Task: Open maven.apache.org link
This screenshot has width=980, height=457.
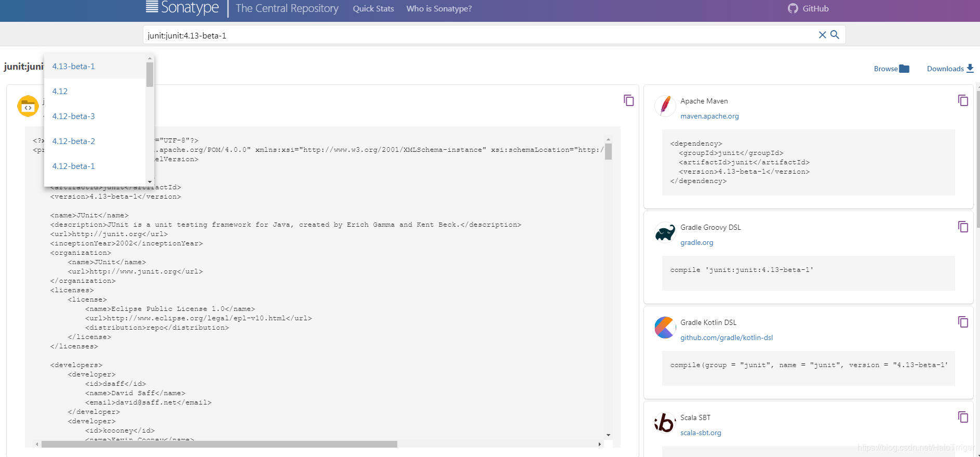Action: (x=709, y=116)
